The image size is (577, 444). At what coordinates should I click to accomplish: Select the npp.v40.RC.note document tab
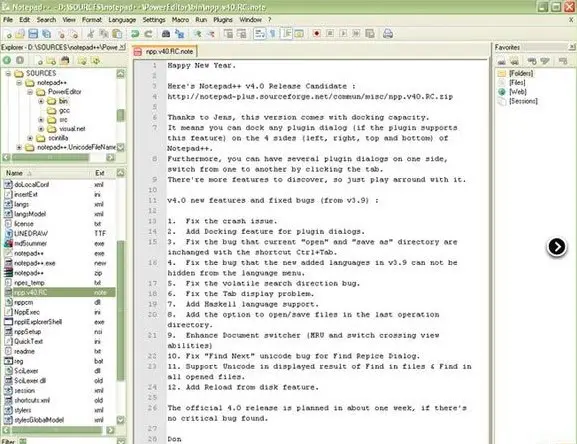[164, 51]
